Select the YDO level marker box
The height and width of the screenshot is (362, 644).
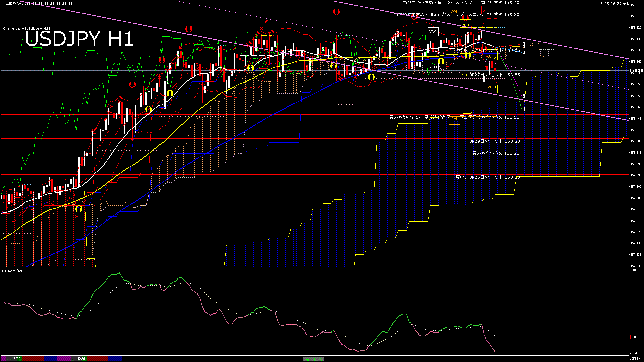pos(433,67)
